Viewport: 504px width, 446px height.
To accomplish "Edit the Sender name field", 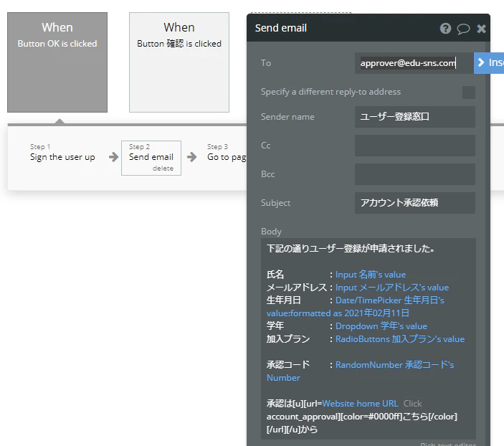I will (x=415, y=117).
